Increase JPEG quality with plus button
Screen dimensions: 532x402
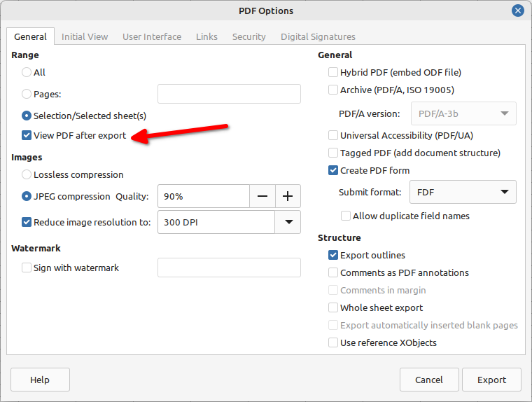pos(288,196)
